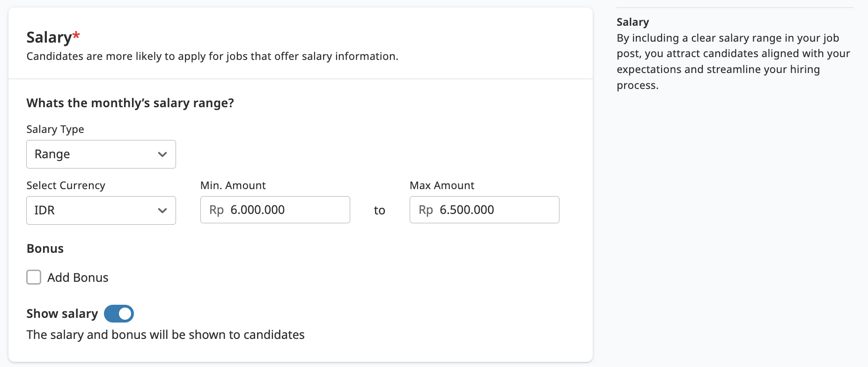Click the Max Amount input field
Viewport: 868px width, 367px height.
point(485,210)
